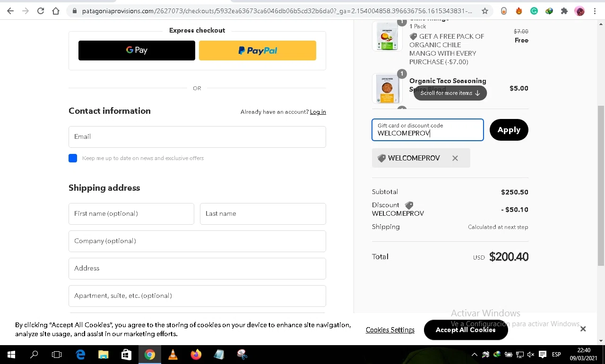This screenshot has height=364, width=605.
Task: Open the Windows Start menu
Action: (11, 355)
